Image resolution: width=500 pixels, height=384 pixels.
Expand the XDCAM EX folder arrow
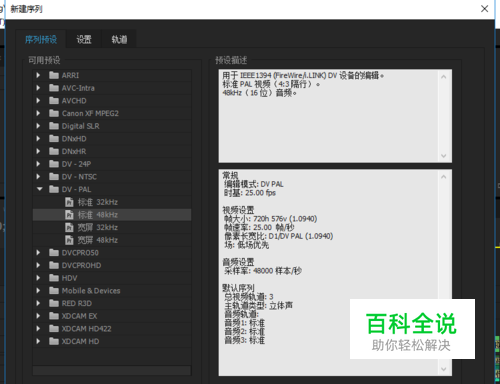(x=38, y=316)
